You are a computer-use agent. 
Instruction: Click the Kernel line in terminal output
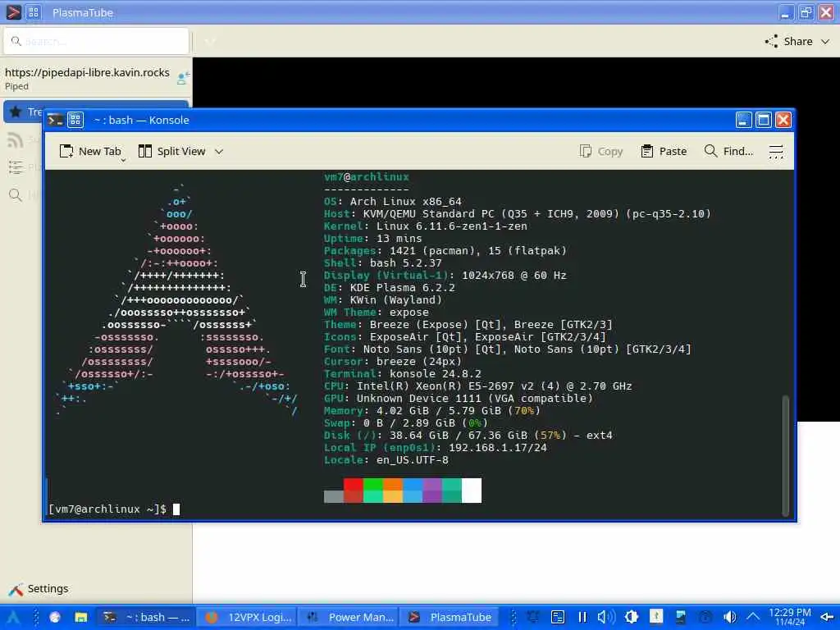pyautogui.click(x=426, y=226)
